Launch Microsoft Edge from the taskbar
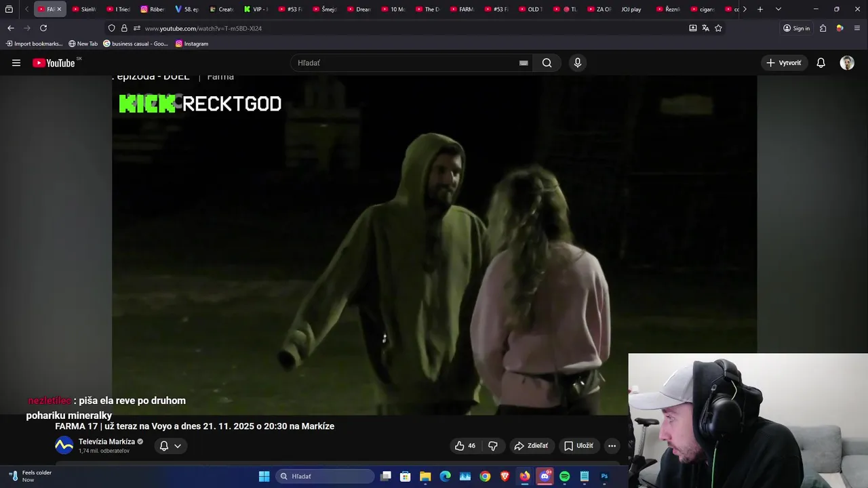This screenshot has width=868, height=488. pos(445,476)
